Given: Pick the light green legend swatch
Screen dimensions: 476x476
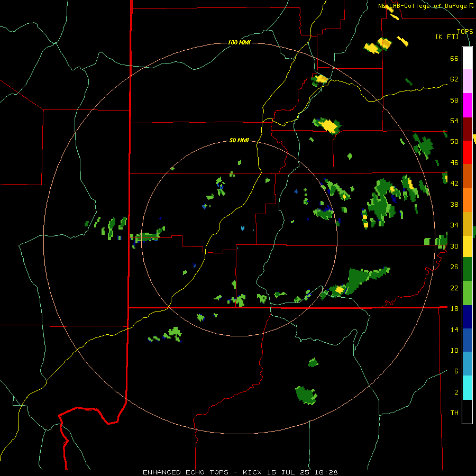Looking at the screenshot, I should pyautogui.click(x=467, y=293).
